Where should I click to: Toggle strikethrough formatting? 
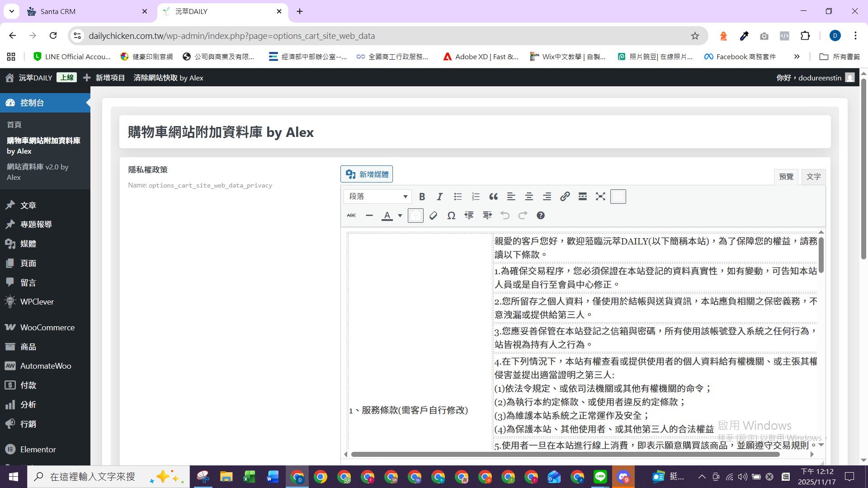(x=351, y=216)
